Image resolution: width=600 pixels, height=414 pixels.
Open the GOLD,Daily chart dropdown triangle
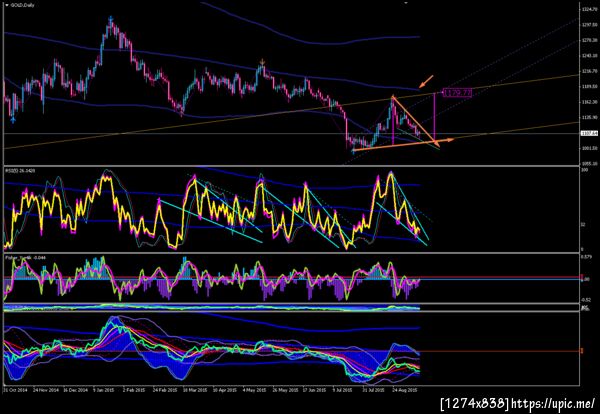point(7,5)
